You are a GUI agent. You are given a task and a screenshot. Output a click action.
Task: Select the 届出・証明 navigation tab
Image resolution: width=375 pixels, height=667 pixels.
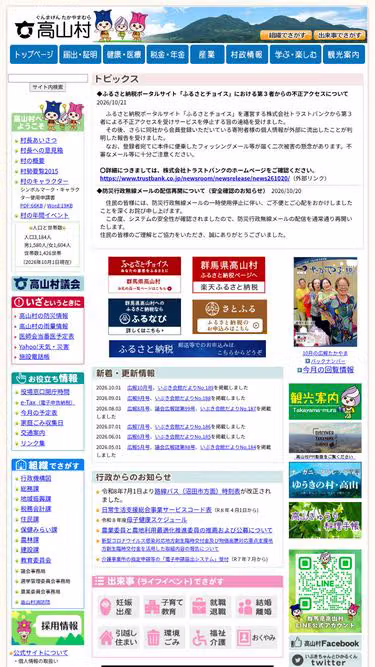(80, 54)
